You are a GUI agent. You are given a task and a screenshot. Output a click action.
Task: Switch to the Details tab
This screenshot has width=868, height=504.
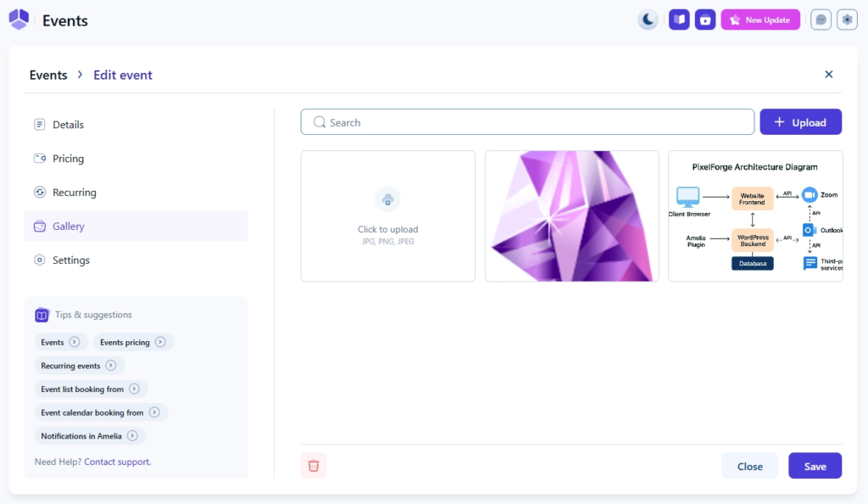68,125
